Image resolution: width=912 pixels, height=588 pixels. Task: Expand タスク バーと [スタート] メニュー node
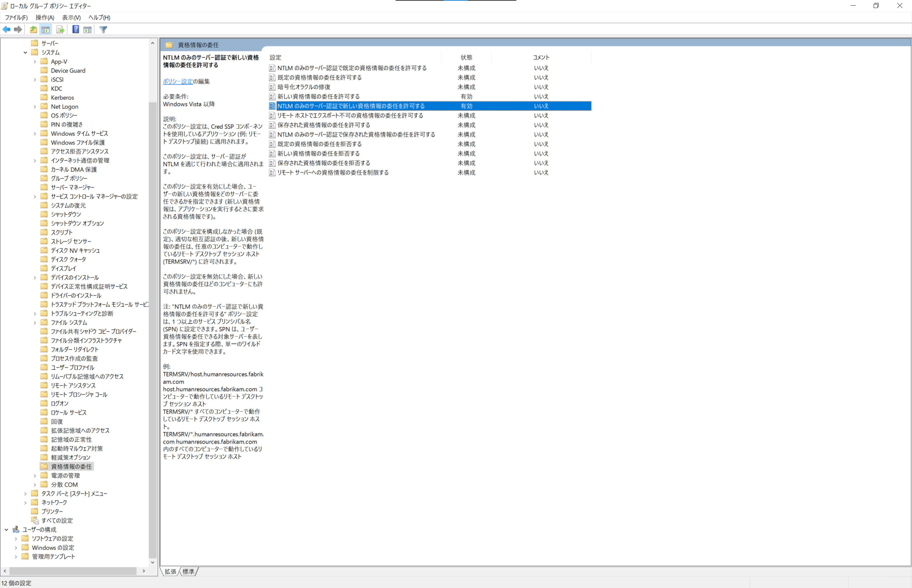coord(25,494)
